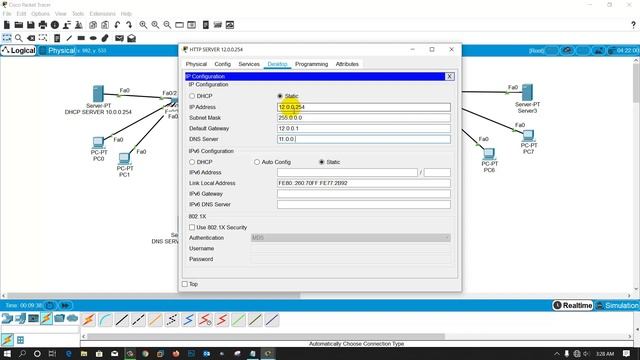Click the Undo arrow icon
The height and width of the screenshot is (360, 640).
(118, 25)
